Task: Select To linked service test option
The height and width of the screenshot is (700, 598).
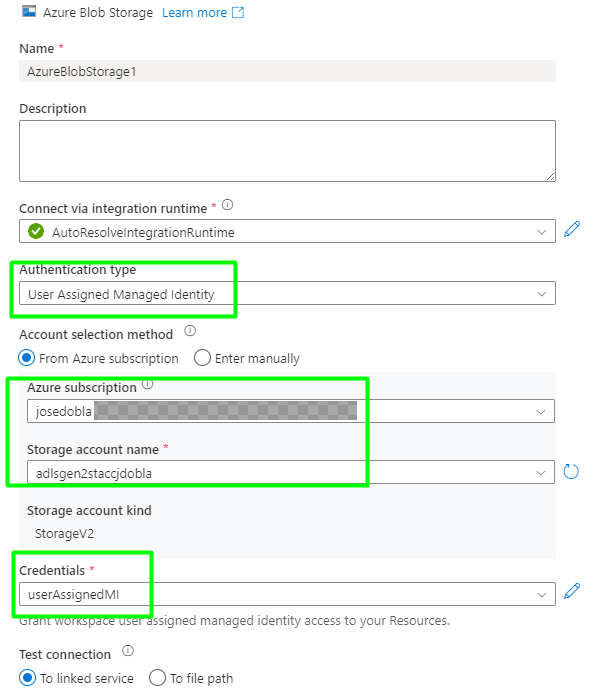Action: pyautogui.click(x=27, y=678)
